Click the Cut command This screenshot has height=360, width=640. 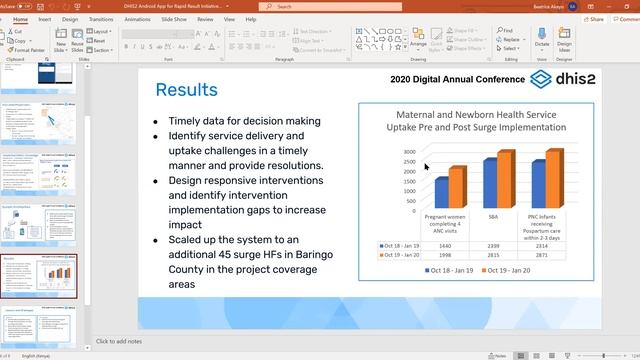click(x=15, y=31)
